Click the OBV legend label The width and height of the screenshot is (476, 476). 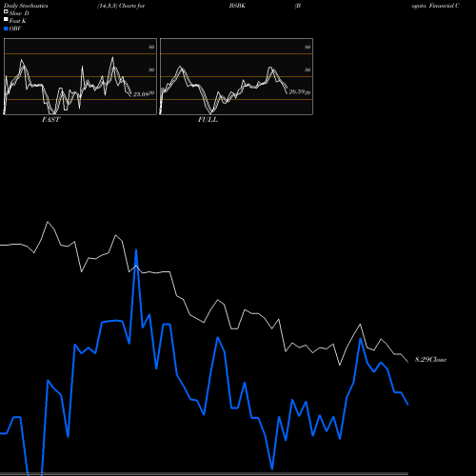(15, 29)
